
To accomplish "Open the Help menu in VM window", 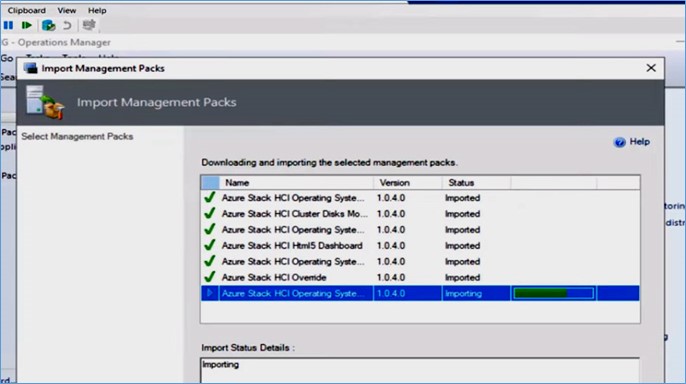I will (97, 10).
